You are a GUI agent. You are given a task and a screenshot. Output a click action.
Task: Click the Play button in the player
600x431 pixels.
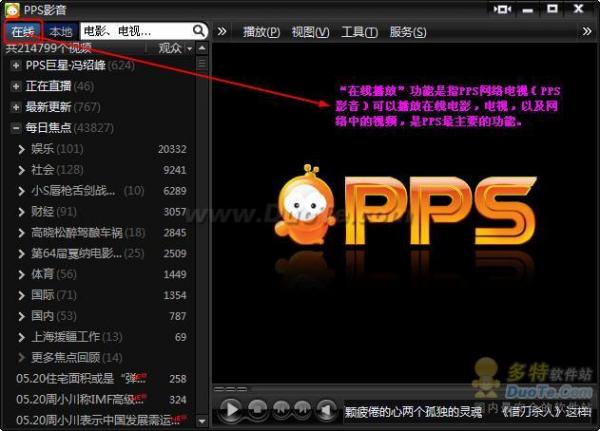pos(231,410)
